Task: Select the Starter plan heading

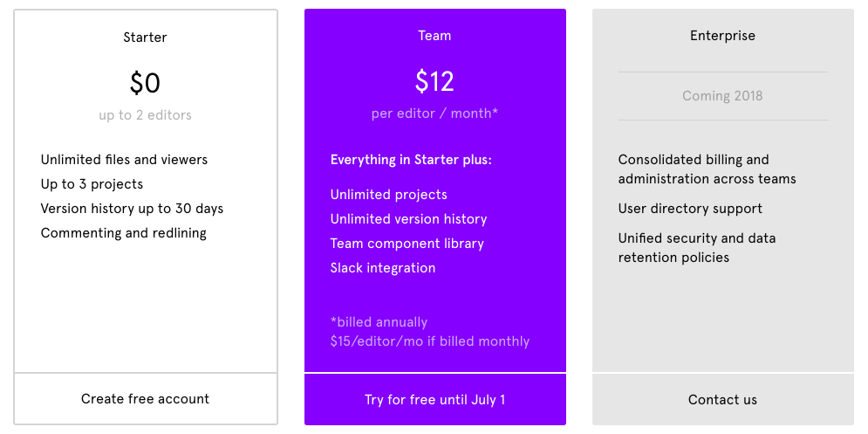Action: pos(145,38)
